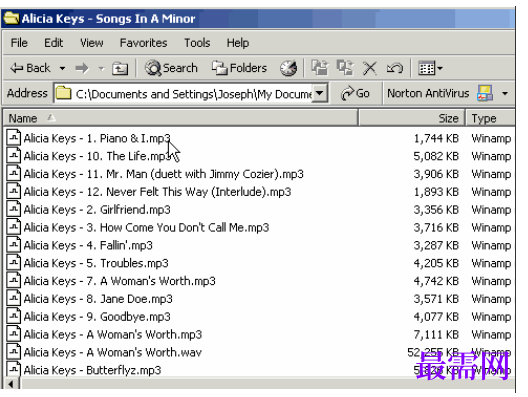
Task: Click the 1,744 KB size value
Action: coord(436,138)
